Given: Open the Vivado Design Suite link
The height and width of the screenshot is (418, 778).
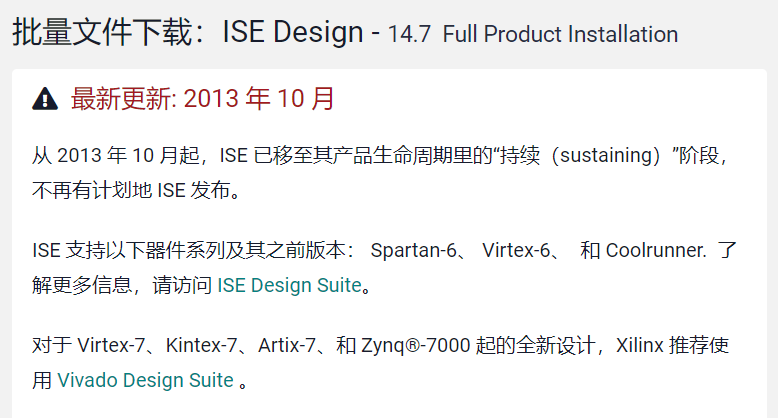Looking at the screenshot, I should click(145, 380).
